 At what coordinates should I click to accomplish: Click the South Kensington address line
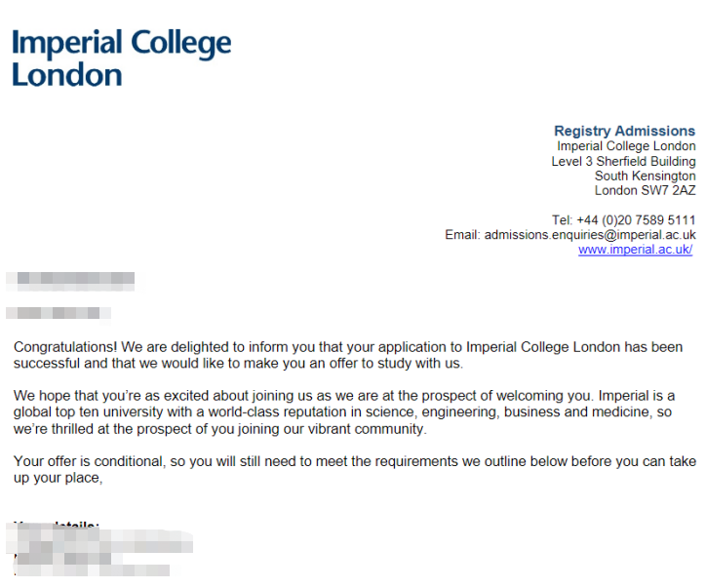(x=645, y=176)
